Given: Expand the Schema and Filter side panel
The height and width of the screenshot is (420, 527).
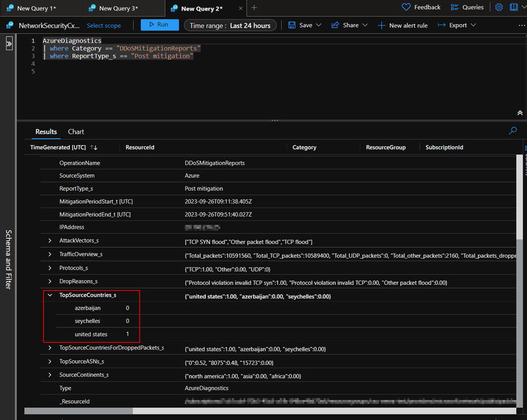Looking at the screenshot, I should (9, 44).
